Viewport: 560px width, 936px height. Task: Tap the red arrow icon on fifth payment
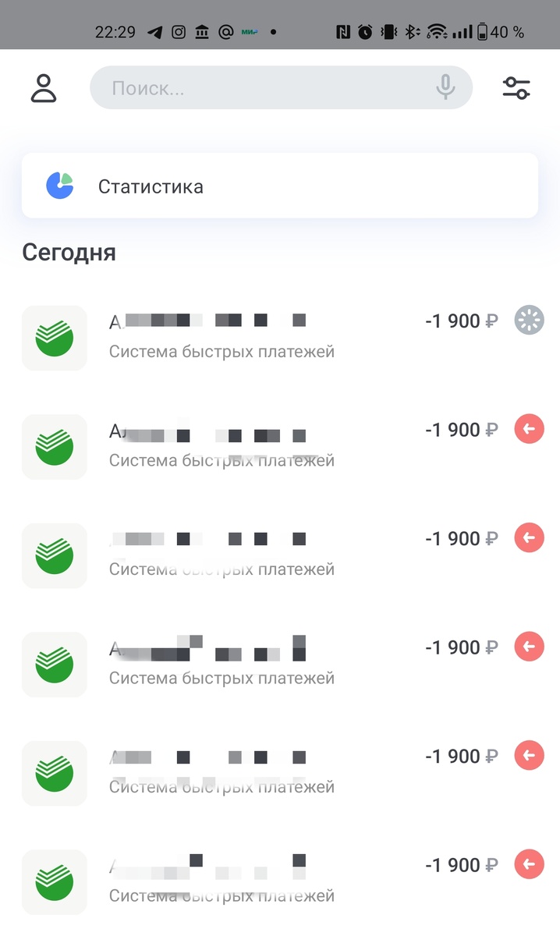click(530, 756)
